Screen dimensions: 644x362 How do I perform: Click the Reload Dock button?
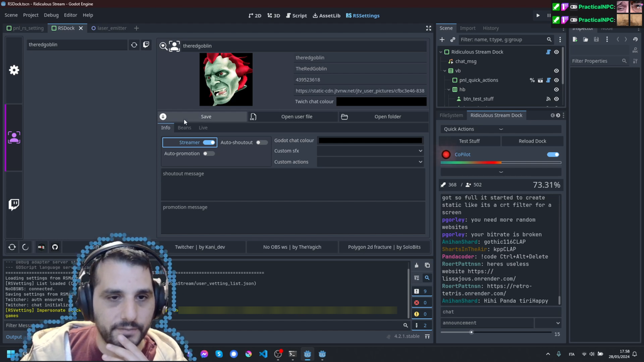coord(532,141)
